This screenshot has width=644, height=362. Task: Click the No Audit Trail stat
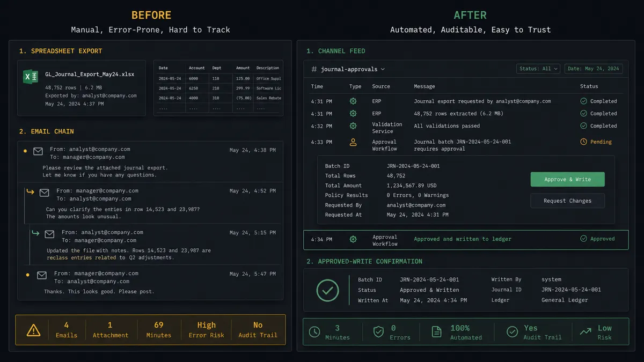tap(258, 330)
